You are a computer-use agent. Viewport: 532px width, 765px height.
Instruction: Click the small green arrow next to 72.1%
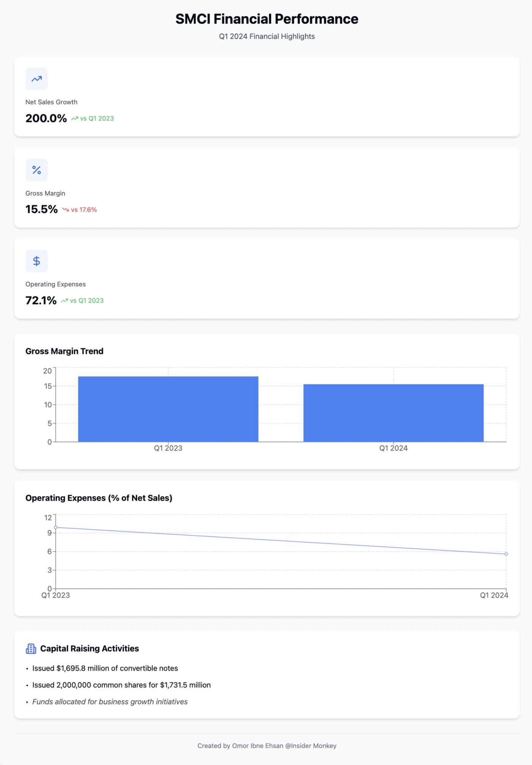click(64, 301)
